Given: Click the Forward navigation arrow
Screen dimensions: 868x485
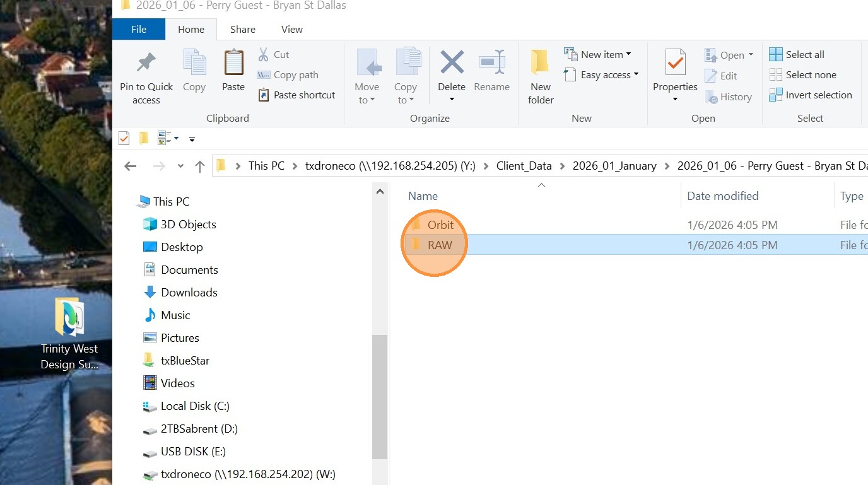Looking at the screenshot, I should tap(160, 167).
